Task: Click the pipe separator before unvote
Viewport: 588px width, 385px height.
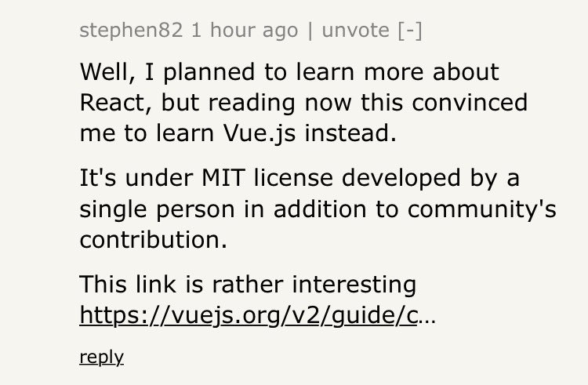Action: click(310, 31)
